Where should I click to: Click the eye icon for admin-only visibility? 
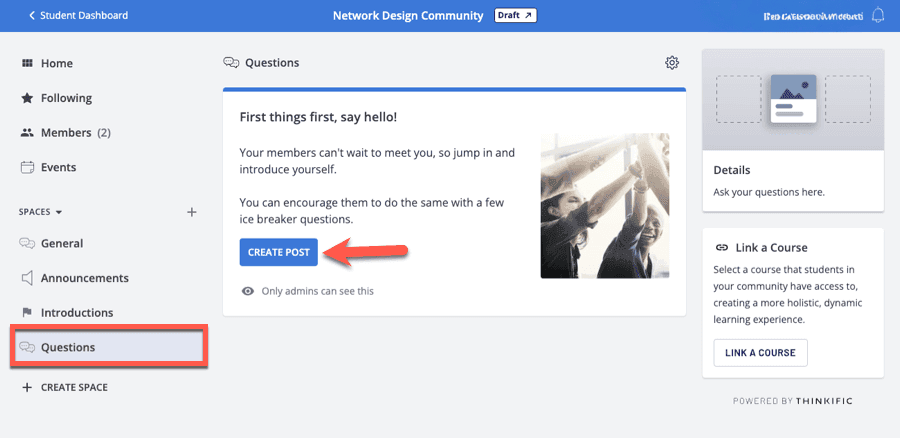tap(248, 291)
